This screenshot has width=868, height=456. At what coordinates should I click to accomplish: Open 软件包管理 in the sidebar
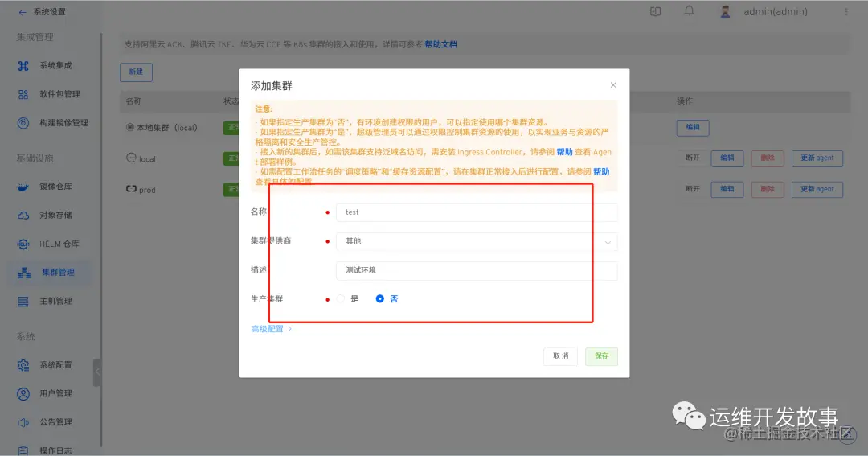tap(59, 94)
